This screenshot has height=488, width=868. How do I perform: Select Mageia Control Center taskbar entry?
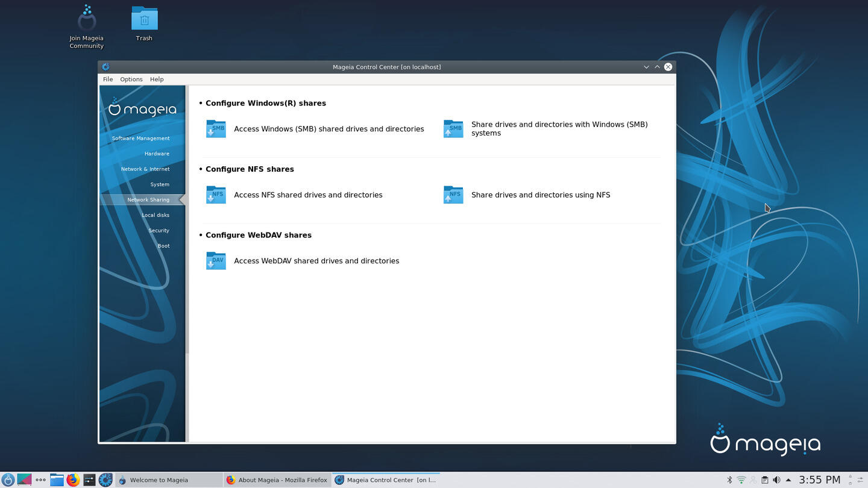click(386, 480)
